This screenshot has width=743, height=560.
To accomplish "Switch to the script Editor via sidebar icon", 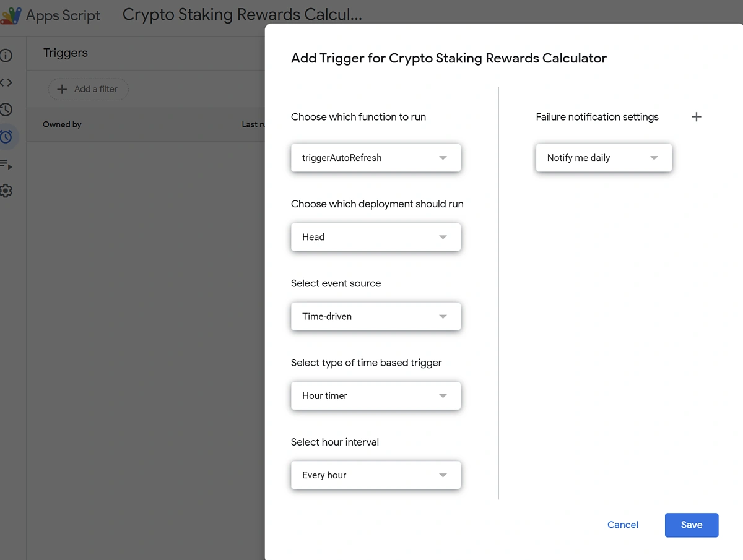I will [6, 82].
